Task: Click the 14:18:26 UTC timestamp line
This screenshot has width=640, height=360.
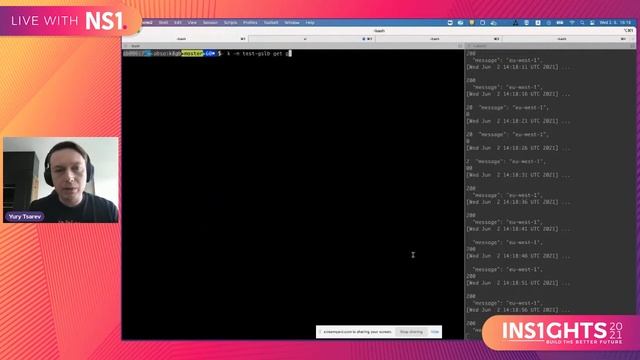Action: (x=518, y=148)
